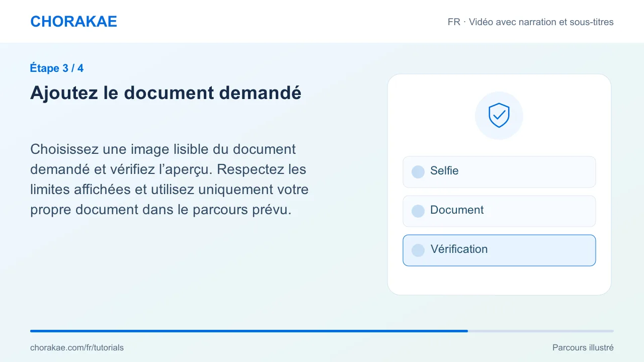644x362 pixels.
Task: Select the Vérification step radio dot
Action: (x=418, y=250)
